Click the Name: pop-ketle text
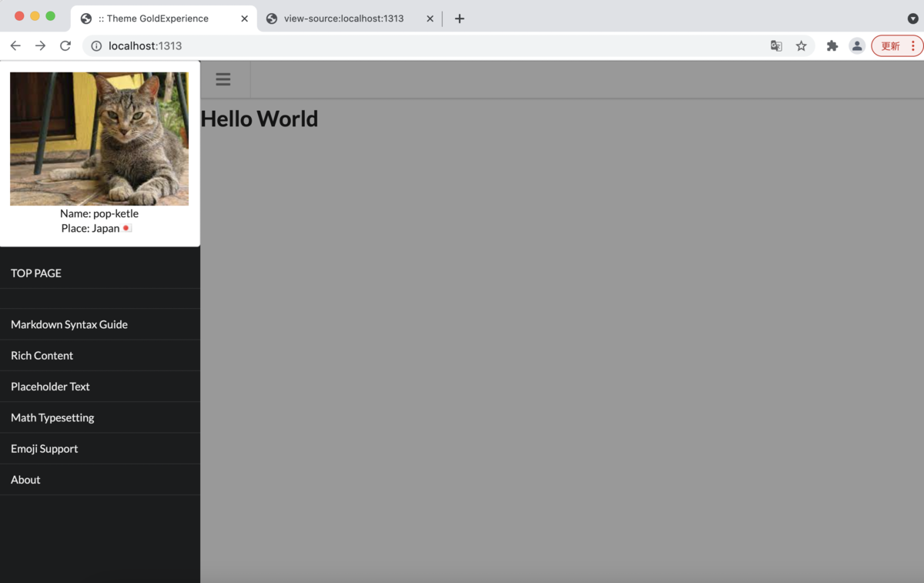The height and width of the screenshot is (583, 924). (x=99, y=213)
